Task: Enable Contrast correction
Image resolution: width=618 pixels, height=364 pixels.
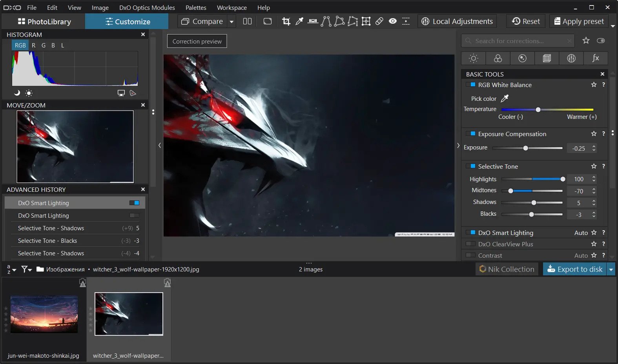Action: pos(470,255)
